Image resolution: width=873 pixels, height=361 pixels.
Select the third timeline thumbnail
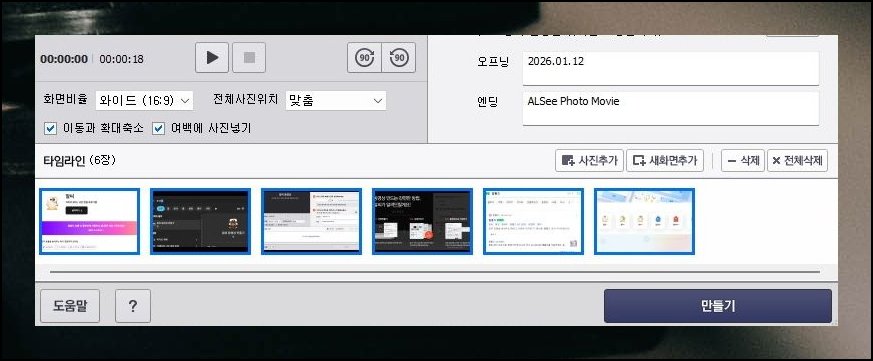click(x=311, y=221)
